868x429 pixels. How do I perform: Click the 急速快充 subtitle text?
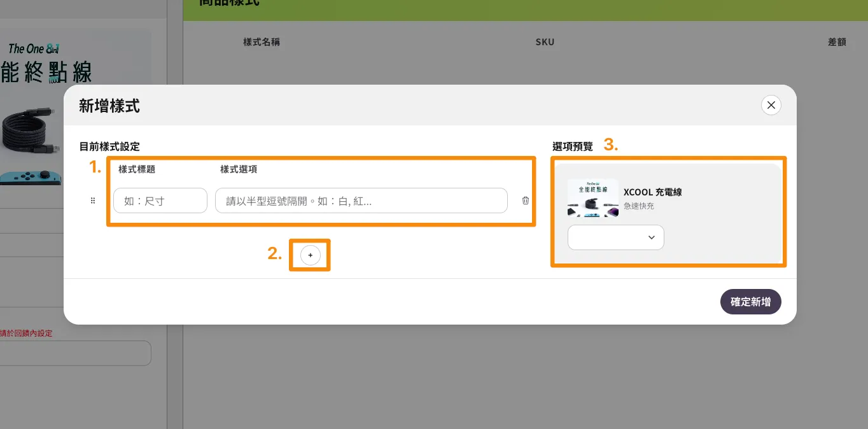tap(638, 206)
